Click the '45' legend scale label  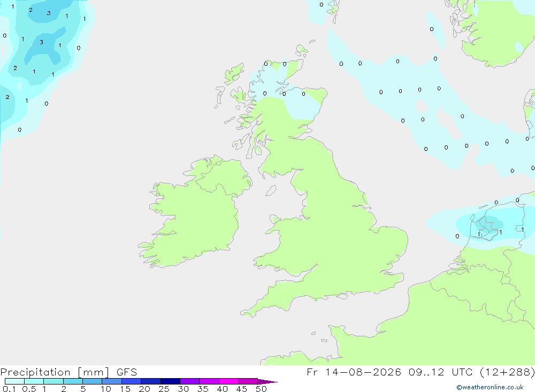coord(242,389)
